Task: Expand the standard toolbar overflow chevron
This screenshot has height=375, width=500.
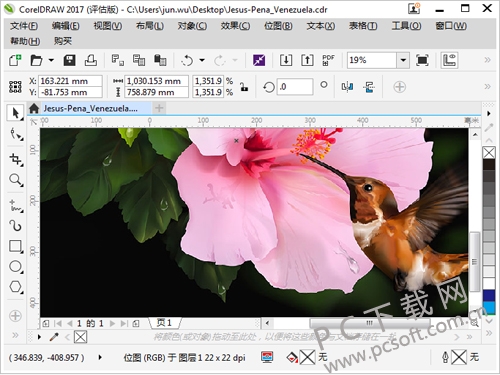Action: tap(487, 60)
